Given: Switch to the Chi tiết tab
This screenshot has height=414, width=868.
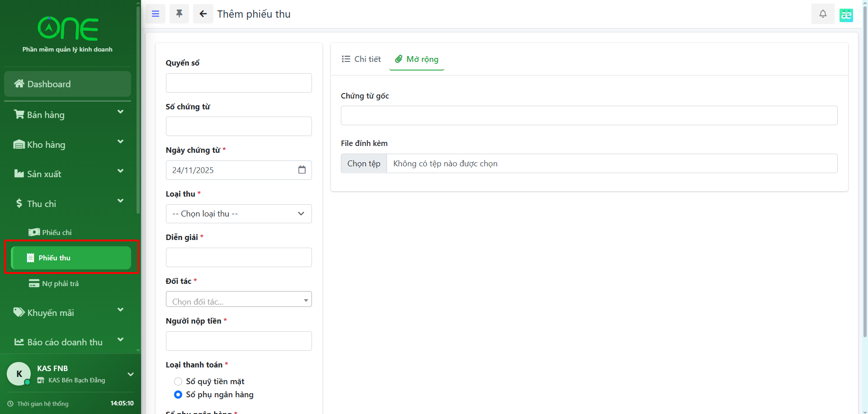Looking at the screenshot, I should (361, 59).
